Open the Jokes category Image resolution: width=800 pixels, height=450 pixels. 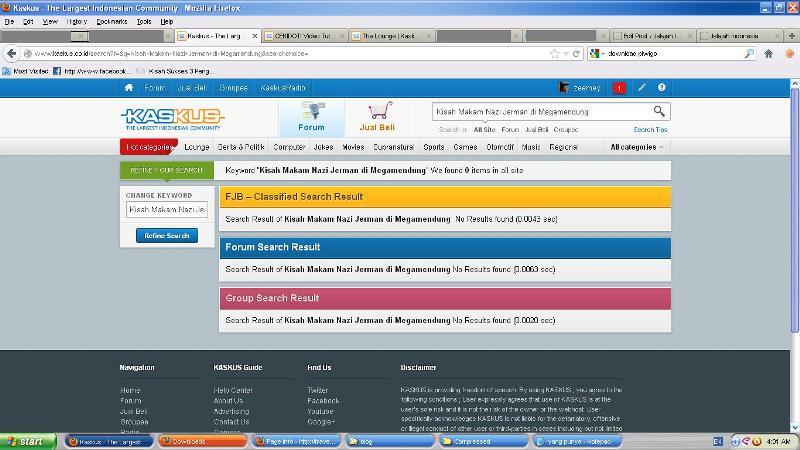click(323, 147)
